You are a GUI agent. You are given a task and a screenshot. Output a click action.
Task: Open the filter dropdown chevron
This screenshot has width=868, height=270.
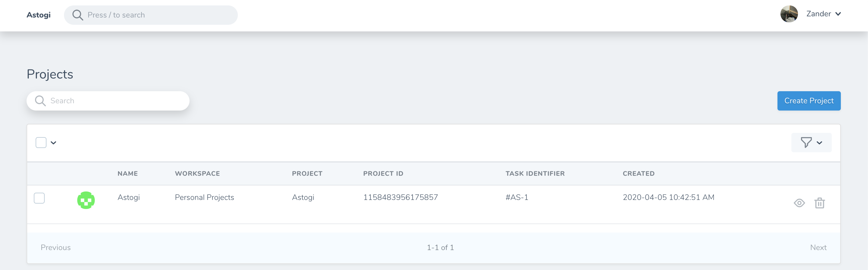(x=819, y=143)
